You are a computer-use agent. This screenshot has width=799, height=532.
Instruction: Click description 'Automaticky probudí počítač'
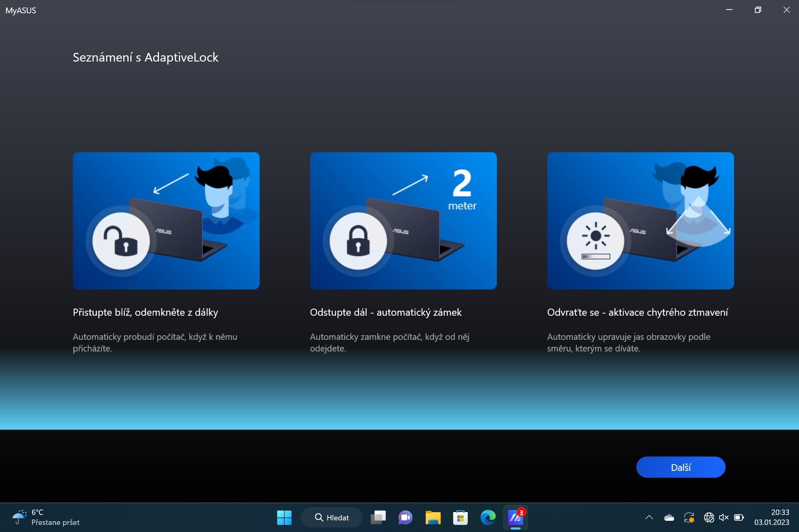click(155, 342)
